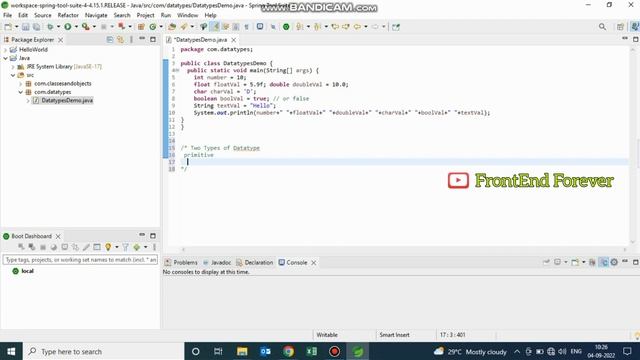
Task: Click the Debug bug icon in toolbar
Action: [x=50, y=27]
